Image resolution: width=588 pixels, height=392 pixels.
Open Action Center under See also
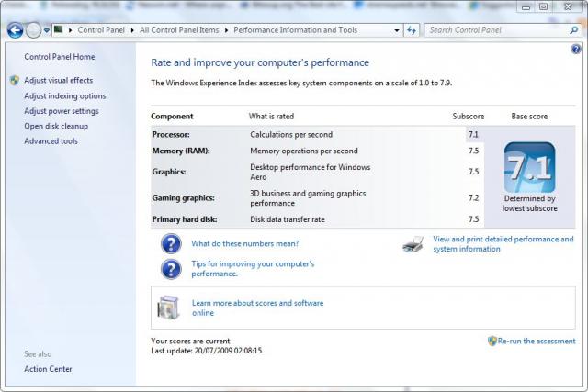(48, 369)
